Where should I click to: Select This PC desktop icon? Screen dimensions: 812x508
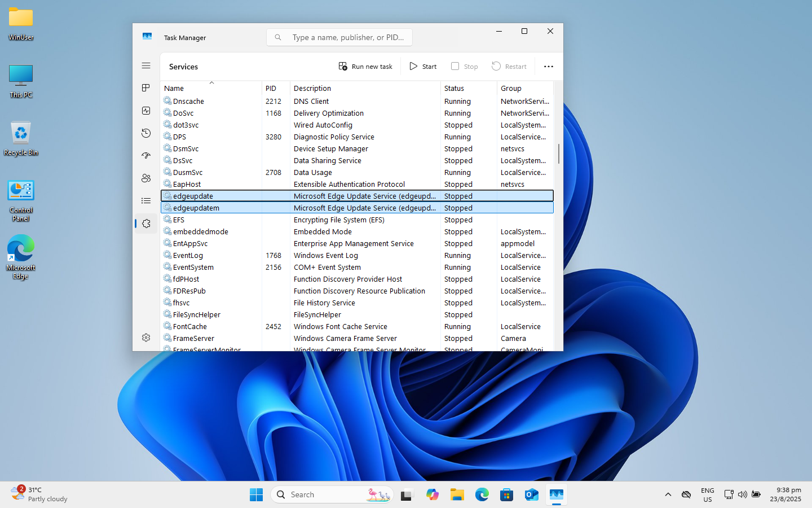[21, 81]
